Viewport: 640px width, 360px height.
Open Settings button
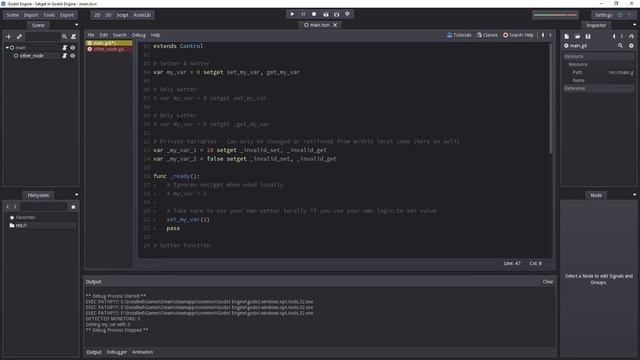[x=603, y=15]
